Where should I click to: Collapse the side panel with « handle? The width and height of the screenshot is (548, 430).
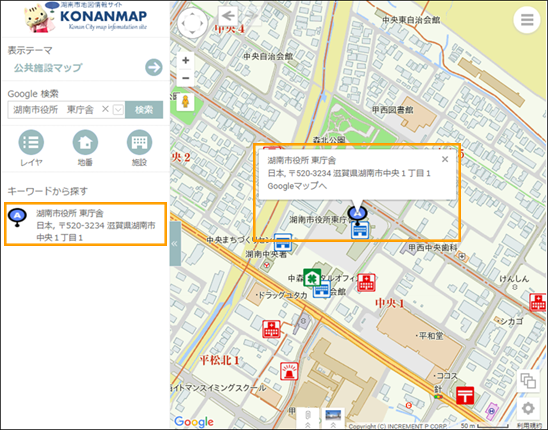pos(175,244)
